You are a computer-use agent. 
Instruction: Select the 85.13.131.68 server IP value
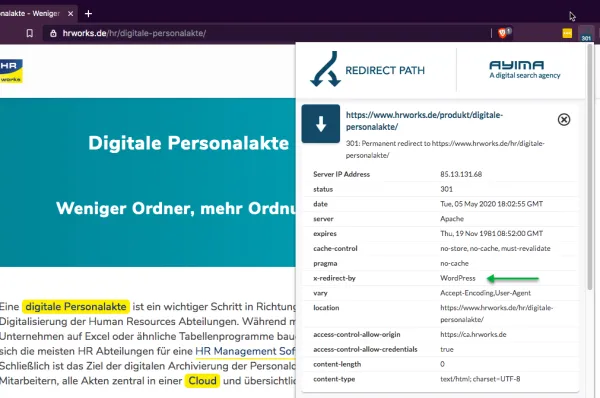pyautogui.click(x=461, y=174)
